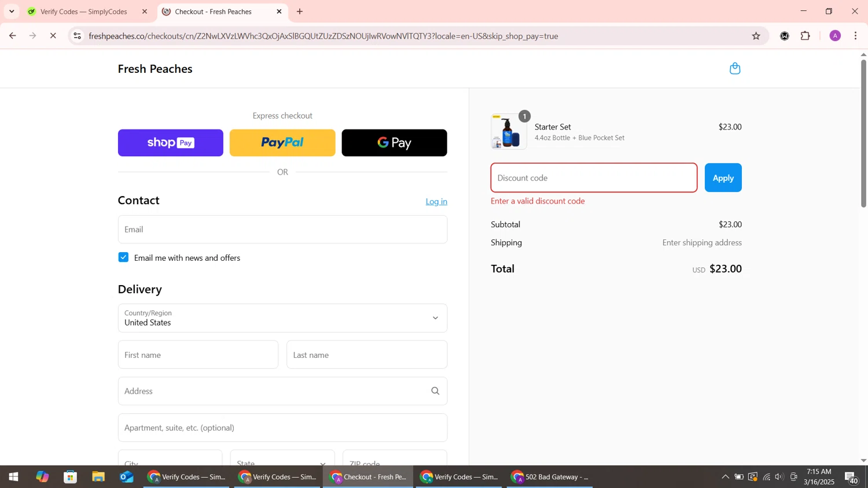Click the browser address bar URL
Viewport: 868px width, 488px height.
pos(323,36)
